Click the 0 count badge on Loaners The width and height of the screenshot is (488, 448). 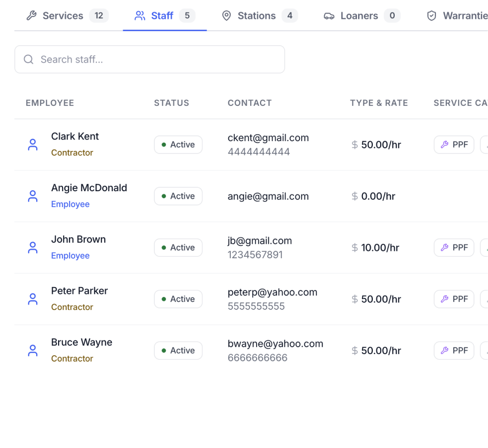tap(392, 15)
